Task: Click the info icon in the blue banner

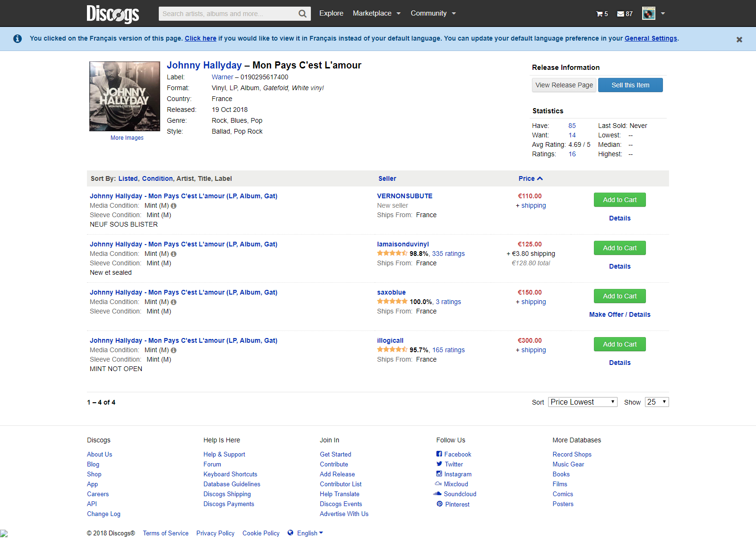Action: click(17, 39)
